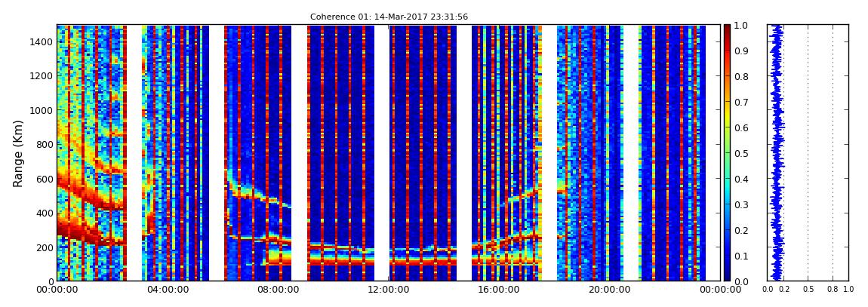This screenshot has width=868, height=307.
Task: Click the 1200 range tick label
Action: point(42,75)
